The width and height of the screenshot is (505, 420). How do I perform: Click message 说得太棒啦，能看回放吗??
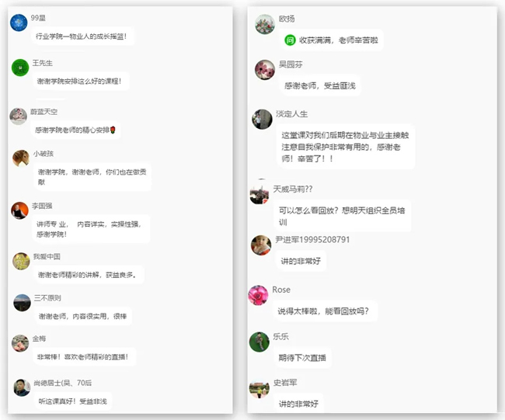[325, 311]
